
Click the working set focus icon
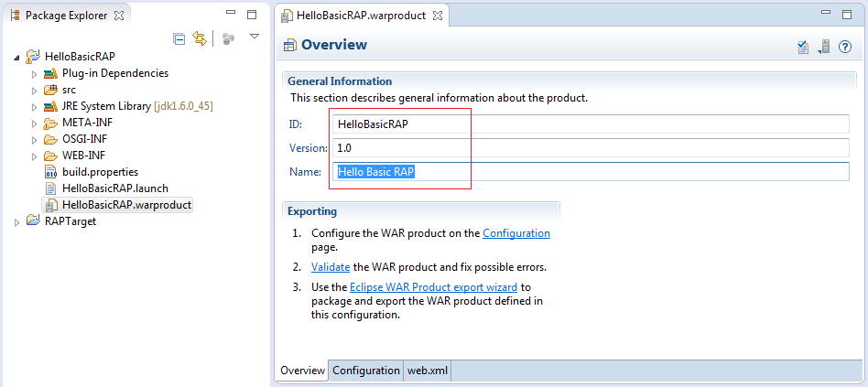[x=228, y=38]
